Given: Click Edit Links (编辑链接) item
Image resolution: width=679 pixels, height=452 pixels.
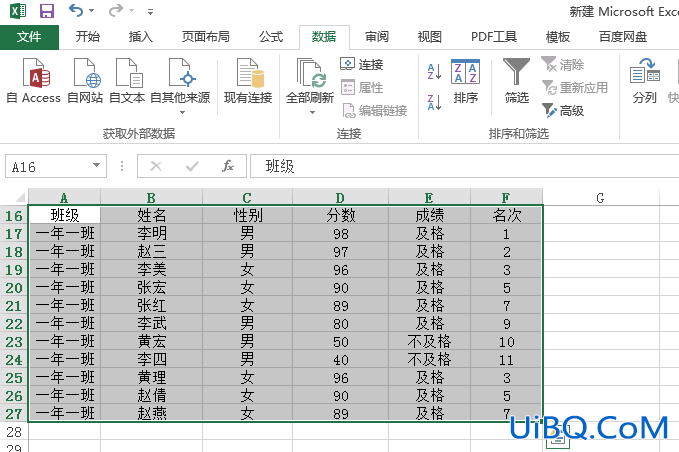Looking at the screenshot, I should click(375, 111).
